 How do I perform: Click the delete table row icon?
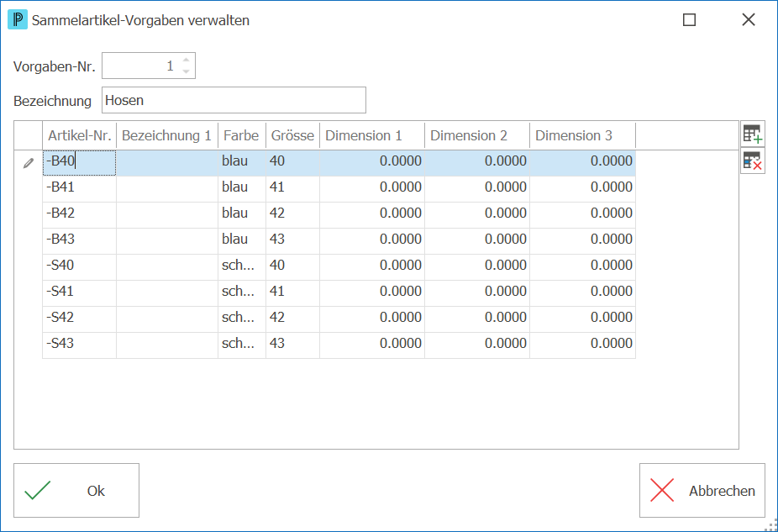pos(752,161)
